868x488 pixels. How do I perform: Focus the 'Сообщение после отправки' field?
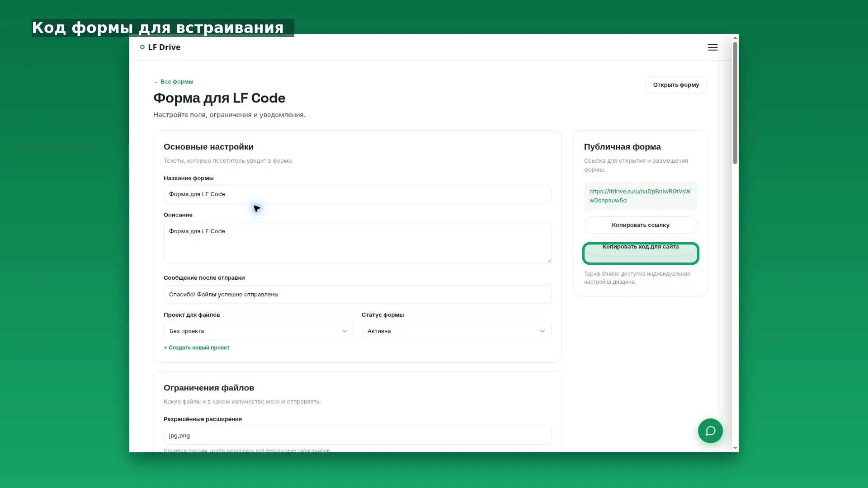coord(357,294)
